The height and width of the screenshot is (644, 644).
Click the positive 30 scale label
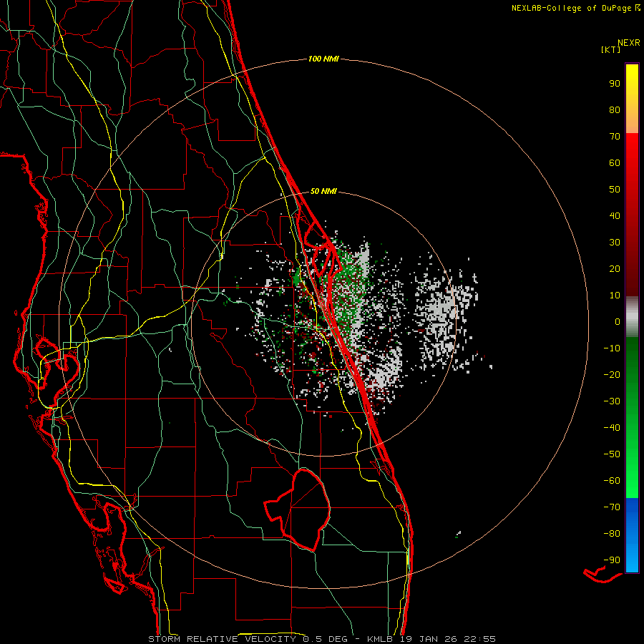(615, 243)
